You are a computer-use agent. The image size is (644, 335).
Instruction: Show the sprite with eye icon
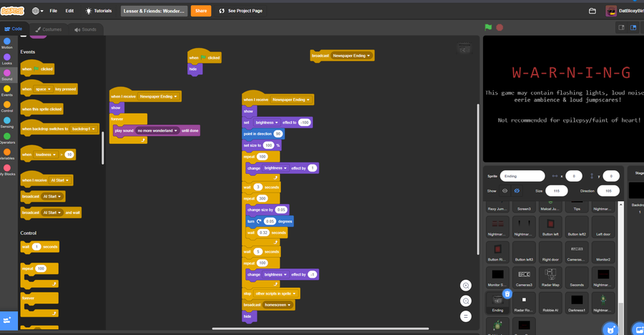click(504, 191)
